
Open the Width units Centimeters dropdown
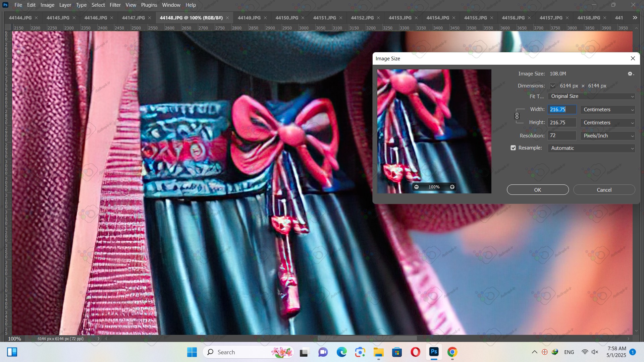click(x=608, y=110)
